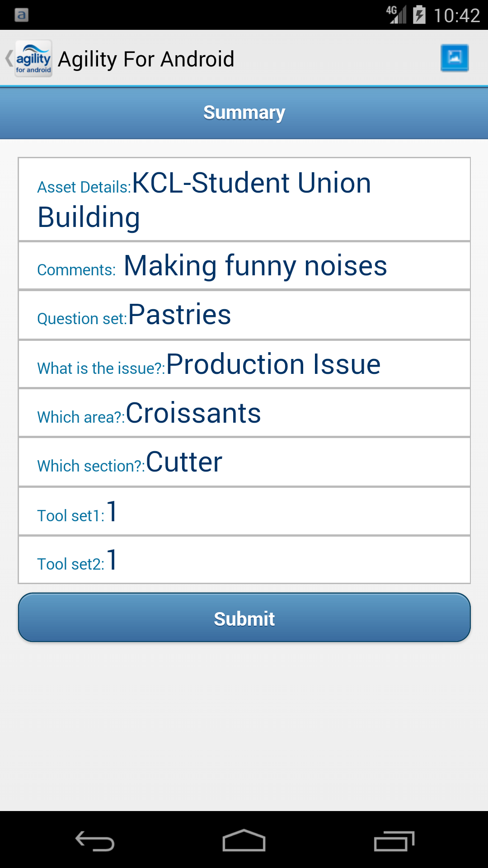
Task: Select the Which area Croissants row
Action: (244, 413)
